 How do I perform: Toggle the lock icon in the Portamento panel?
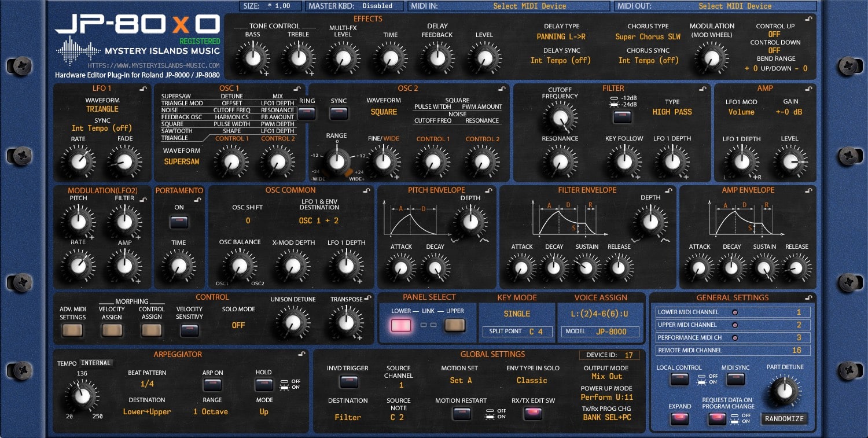[197, 200]
